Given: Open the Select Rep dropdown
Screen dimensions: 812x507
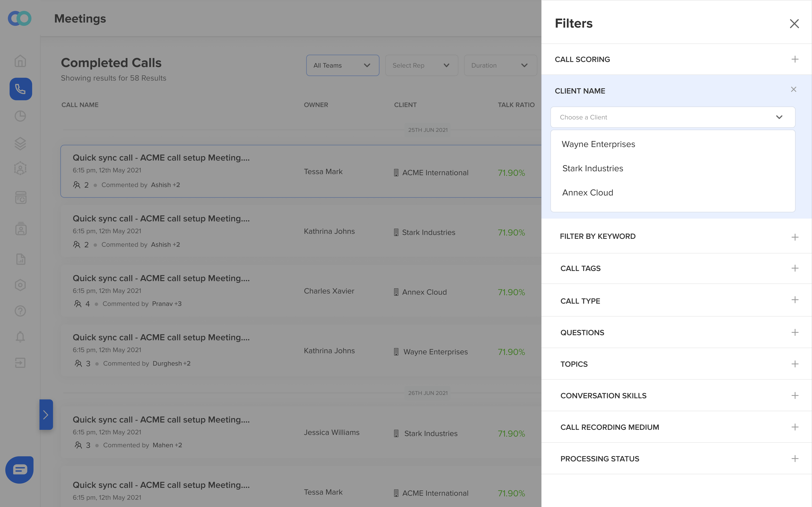Looking at the screenshot, I should (x=421, y=65).
